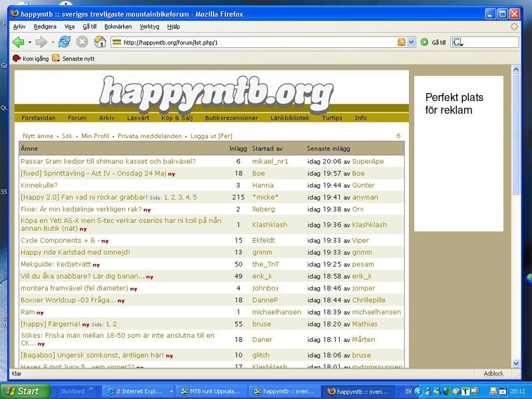
Task: Open the Kom igång bookmark
Action: click(31, 59)
